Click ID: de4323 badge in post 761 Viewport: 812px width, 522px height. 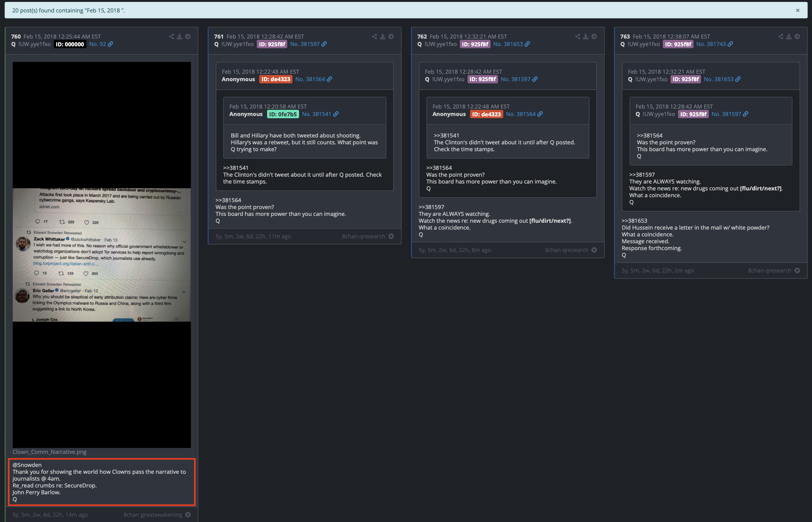pos(276,79)
